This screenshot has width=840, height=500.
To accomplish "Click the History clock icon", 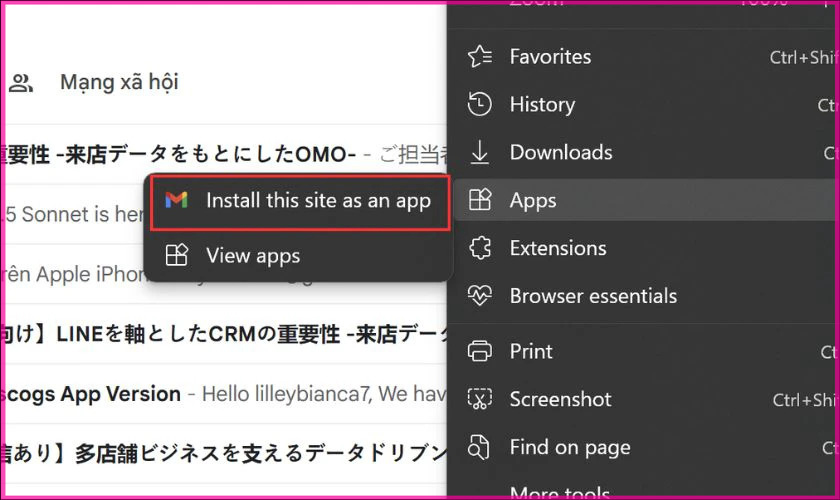I will (x=479, y=104).
